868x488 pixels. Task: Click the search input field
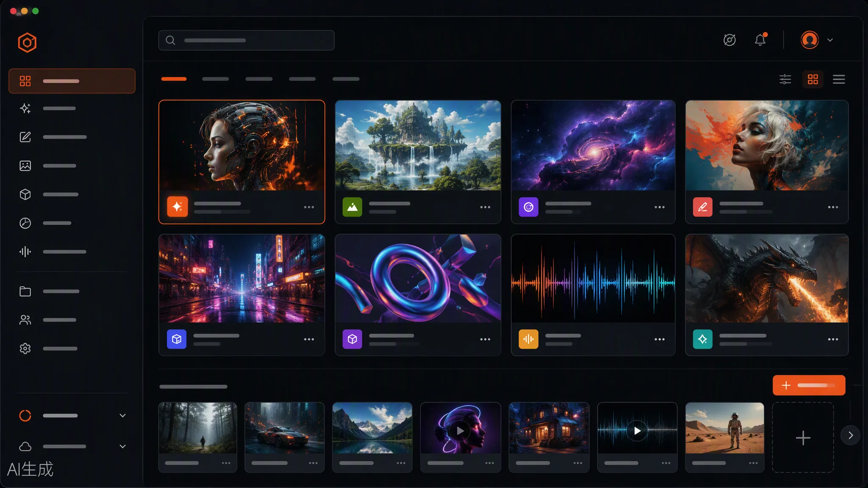246,40
